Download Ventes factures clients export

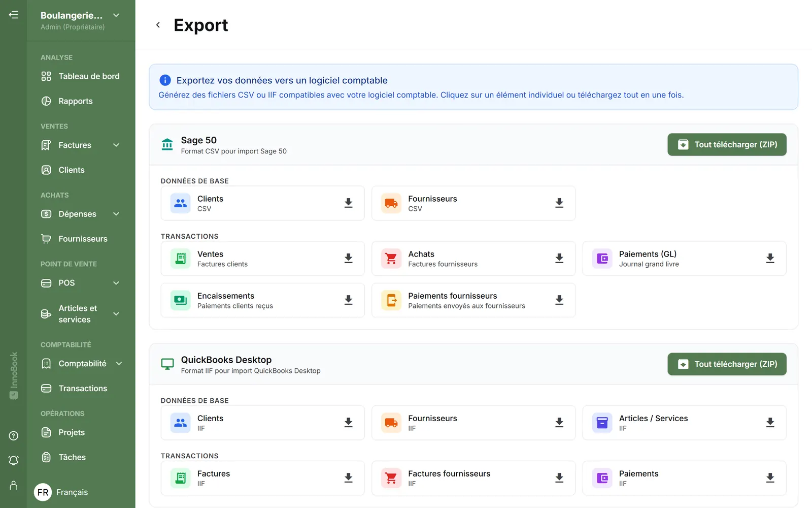pyautogui.click(x=349, y=259)
